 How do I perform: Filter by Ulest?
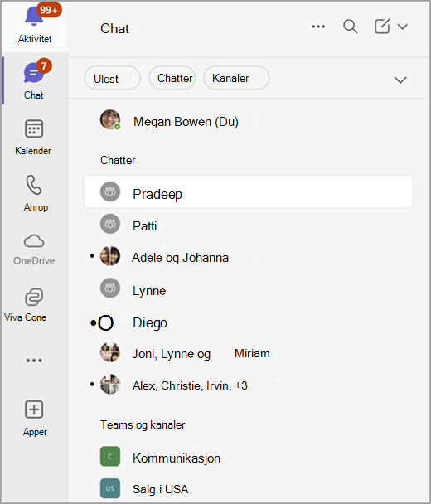(112, 78)
